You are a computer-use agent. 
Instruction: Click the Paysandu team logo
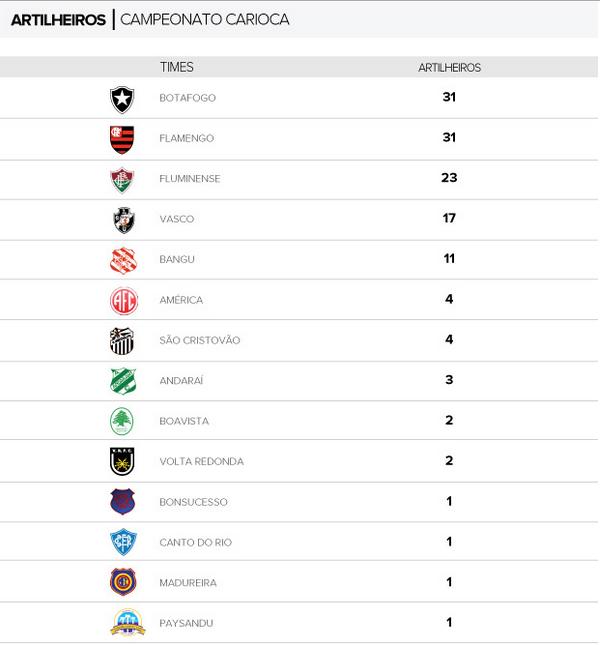122,623
